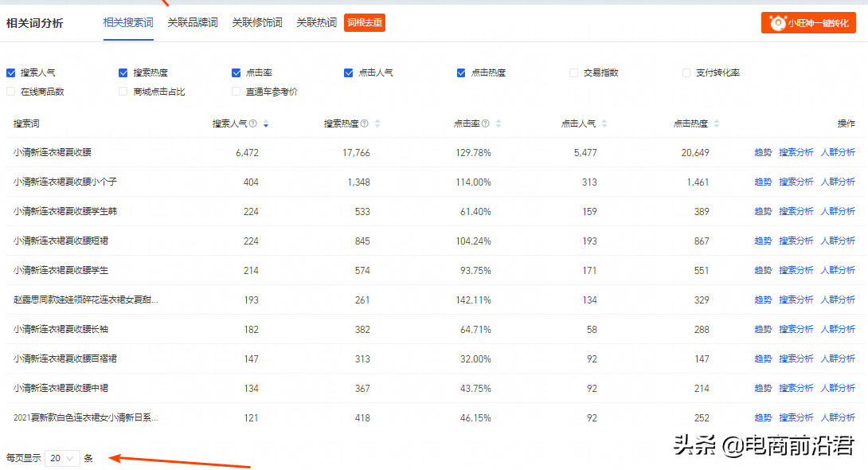Click the 词根去重 red button
This screenshot has width=868, height=470.
[x=364, y=22]
